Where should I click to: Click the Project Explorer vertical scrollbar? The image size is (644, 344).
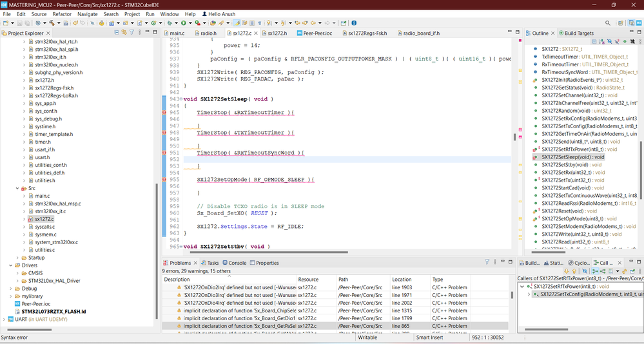pos(157,251)
